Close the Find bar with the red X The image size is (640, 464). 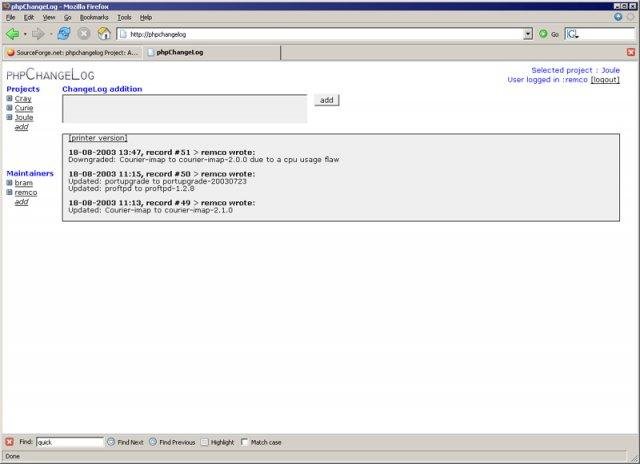click(x=9, y=442)
